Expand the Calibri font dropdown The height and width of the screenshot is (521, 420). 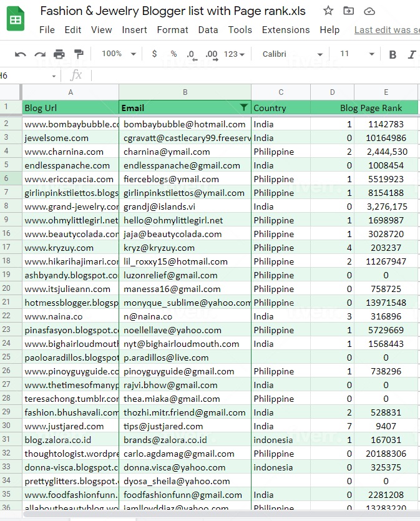tap(292, 54)
